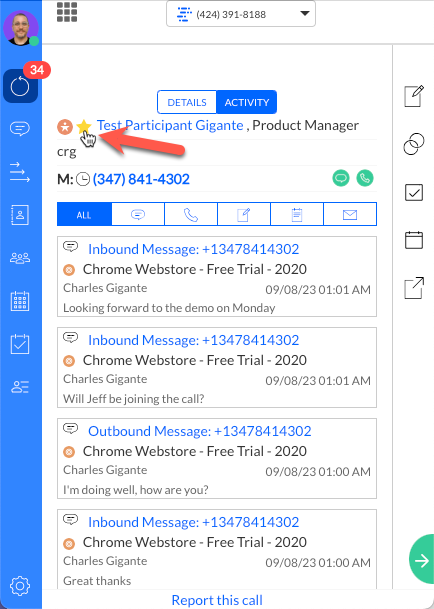
Task: Click the task checkbox icon on right panel
Action: pyautogui.click(x=414, y=192)
